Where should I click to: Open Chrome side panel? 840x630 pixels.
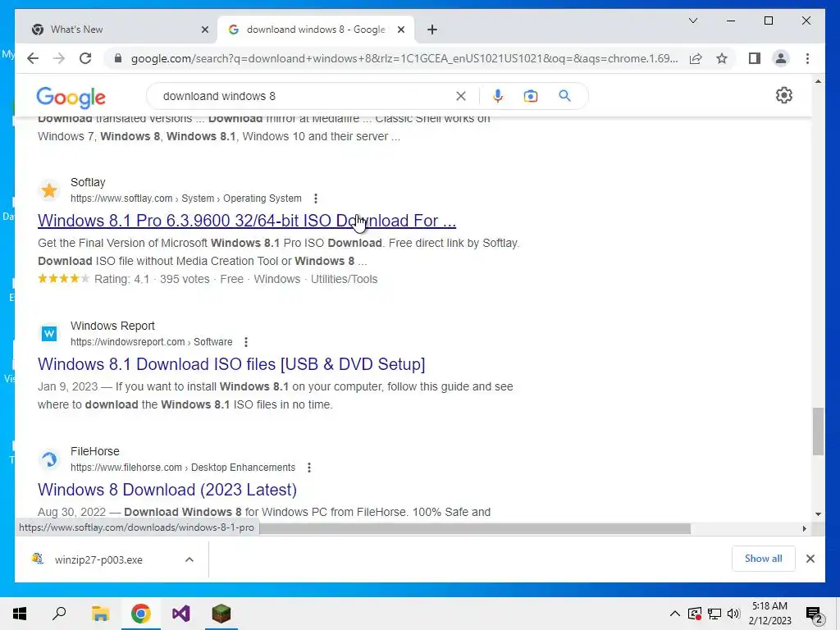(x=755, y=58)
